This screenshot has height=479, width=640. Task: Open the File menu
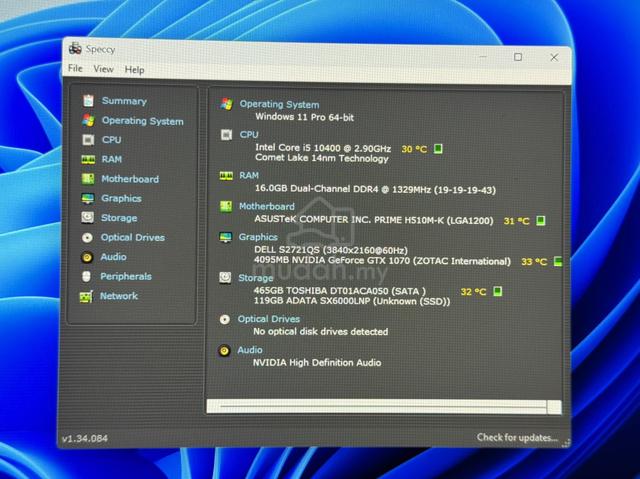(75, 68)
